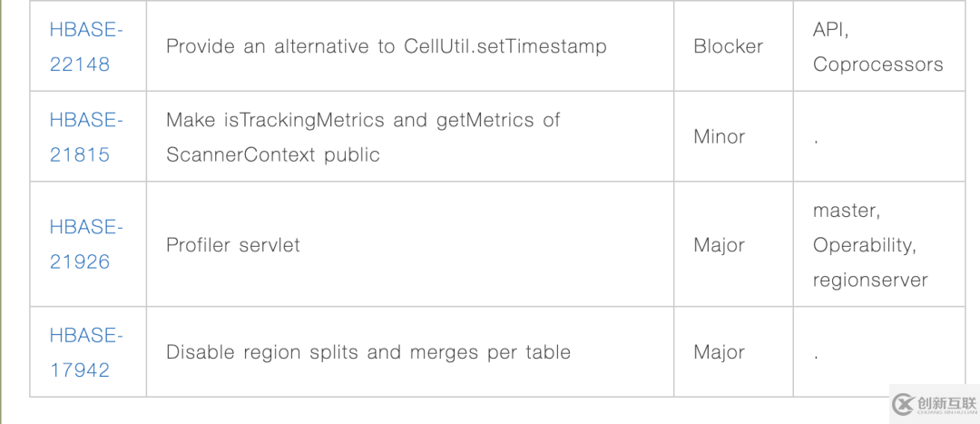
Task: Select the 'Provide an alternative to CellUtil.setTimestamp' summary
Action: (387, 47)
